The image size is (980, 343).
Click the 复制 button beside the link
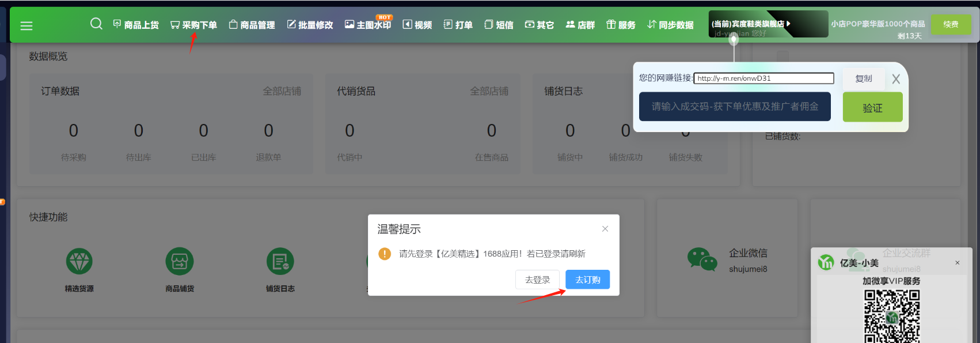coord(863,79)
